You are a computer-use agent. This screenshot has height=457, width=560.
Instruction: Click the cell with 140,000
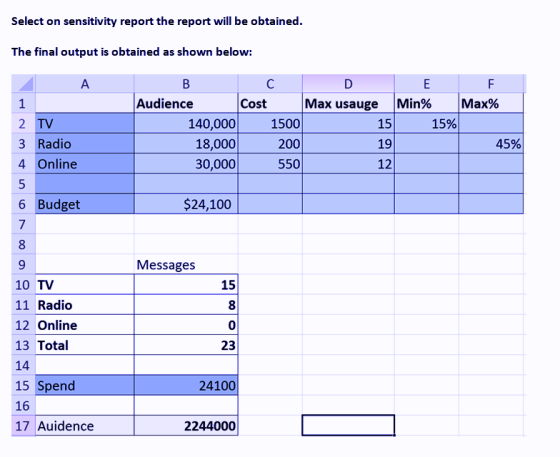186,124
